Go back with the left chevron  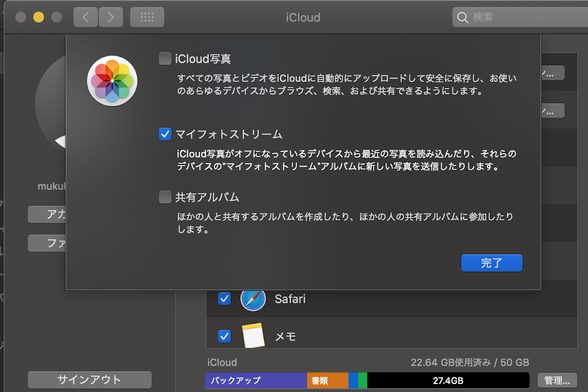click(x=86, y=18)
